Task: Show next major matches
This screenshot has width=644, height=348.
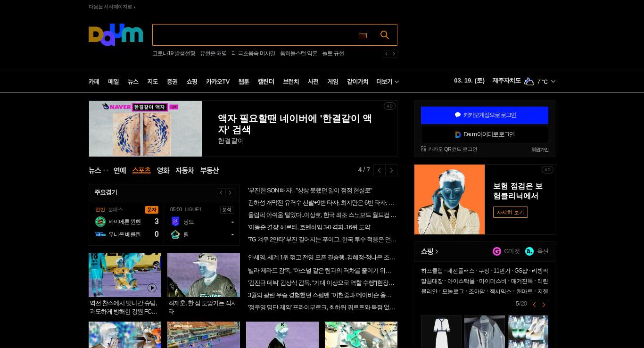Action: (230, 192)
